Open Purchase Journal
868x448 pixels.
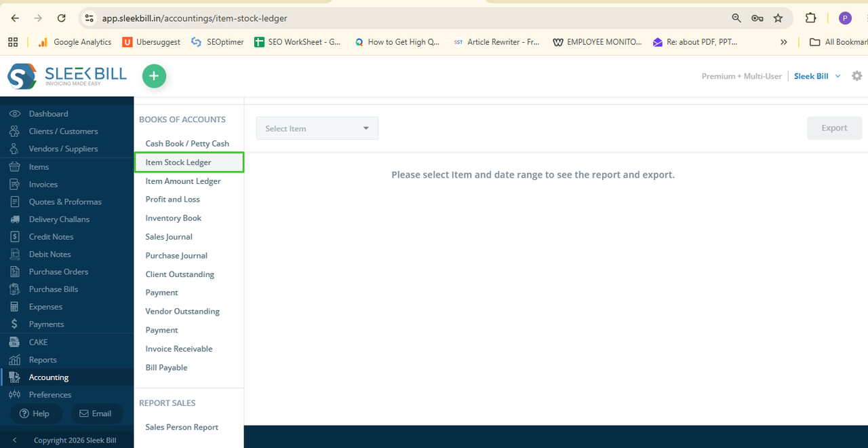(x=176, y=255)
